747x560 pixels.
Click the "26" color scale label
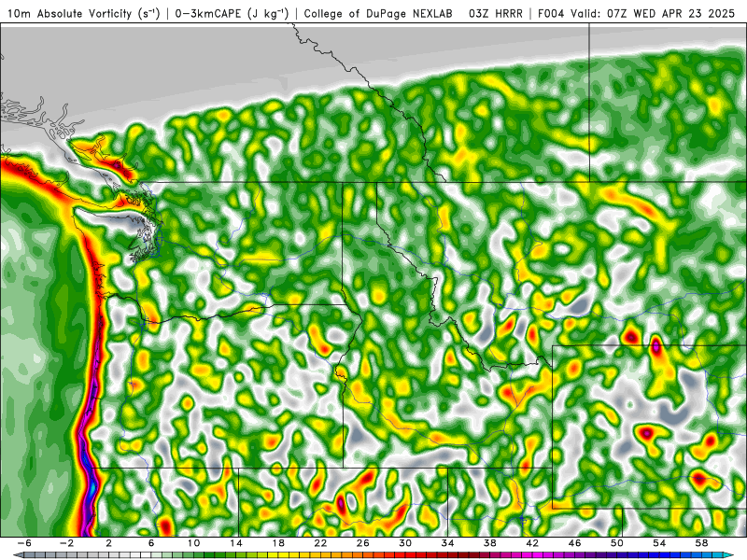(x=362, y=543)
